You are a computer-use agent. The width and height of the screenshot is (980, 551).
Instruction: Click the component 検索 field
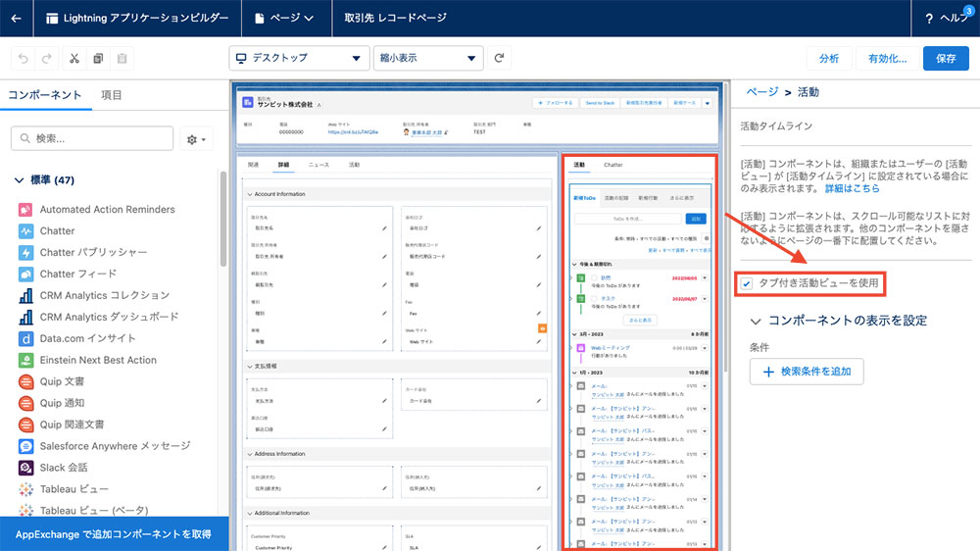[92, 138]
